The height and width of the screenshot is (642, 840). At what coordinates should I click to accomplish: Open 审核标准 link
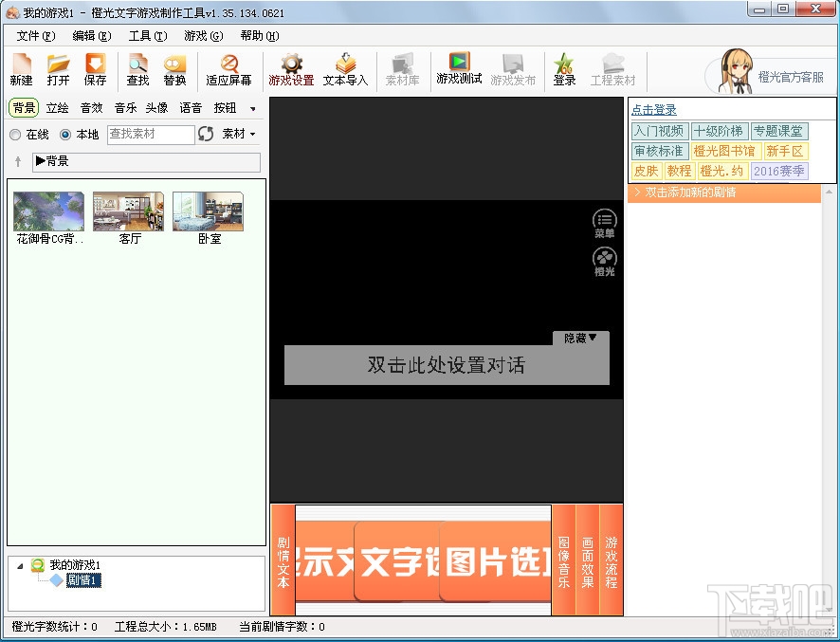tap(660, 151)
